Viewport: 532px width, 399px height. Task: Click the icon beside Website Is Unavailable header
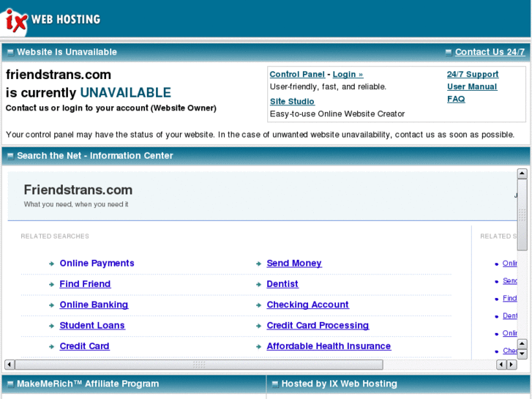(10, 52)
